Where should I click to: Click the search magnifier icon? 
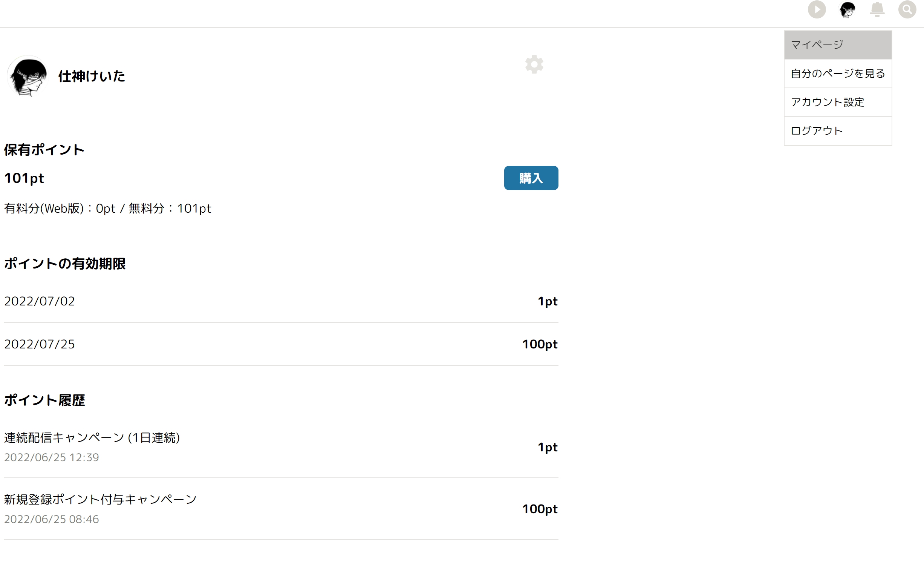tap(907, 10)
